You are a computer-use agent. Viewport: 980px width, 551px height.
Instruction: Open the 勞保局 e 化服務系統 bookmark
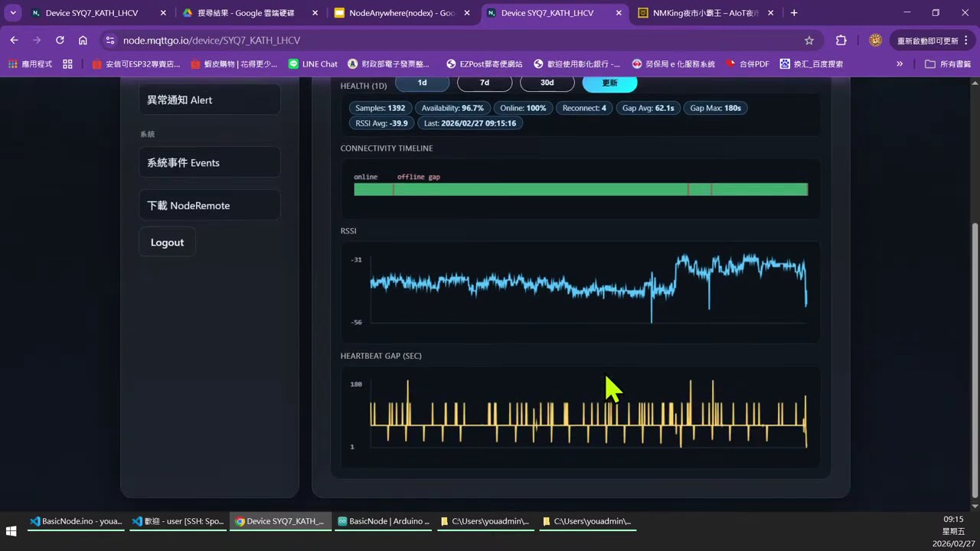coord(673,64)
